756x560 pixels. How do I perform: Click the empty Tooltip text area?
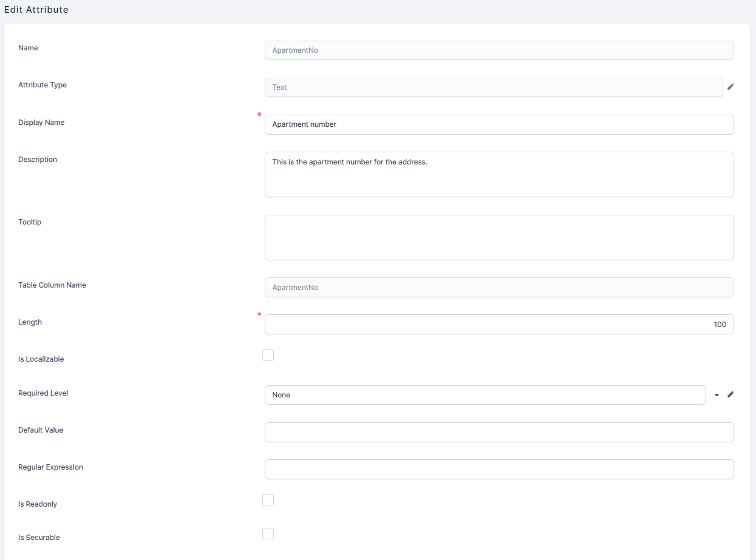click(499, 237)
